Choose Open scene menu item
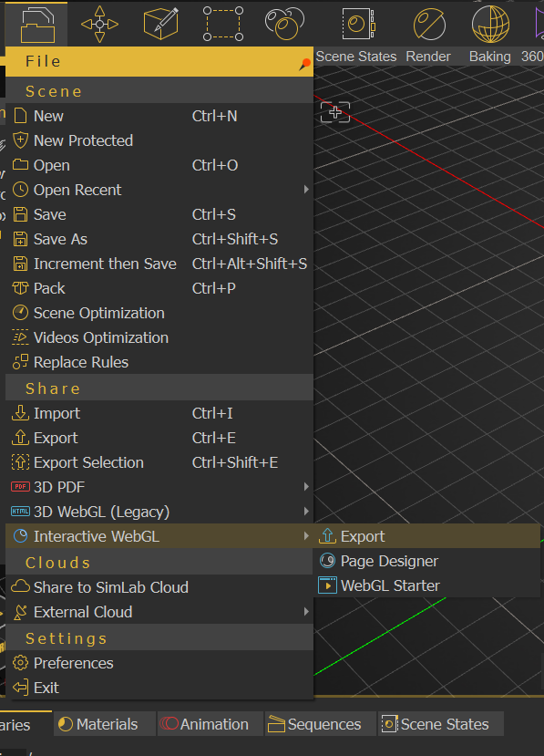Image resolution: width=544 pixels, height=756 pixels. [159, 165]
